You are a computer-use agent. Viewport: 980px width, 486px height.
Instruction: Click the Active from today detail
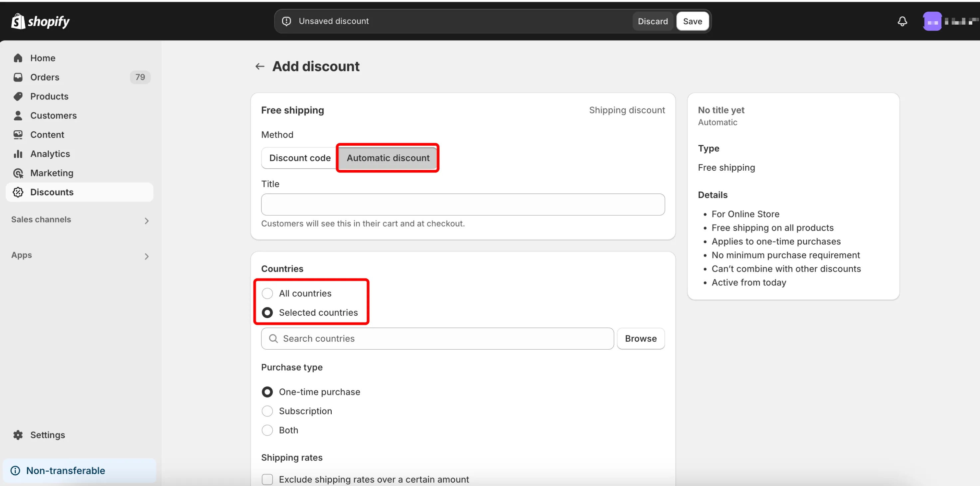click(x=749, y=282)
